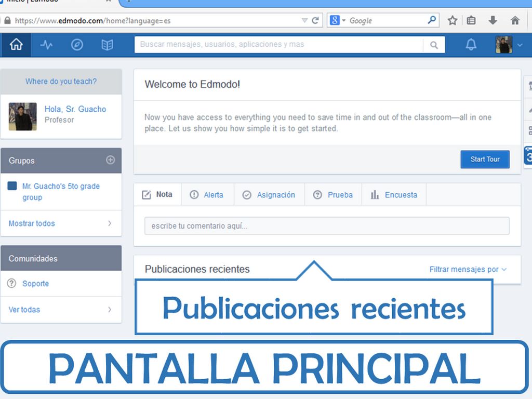The height and width of the screenshot is (399, 532).
Task: Click the browser bookmark star icon
Action: coord(453,20)
